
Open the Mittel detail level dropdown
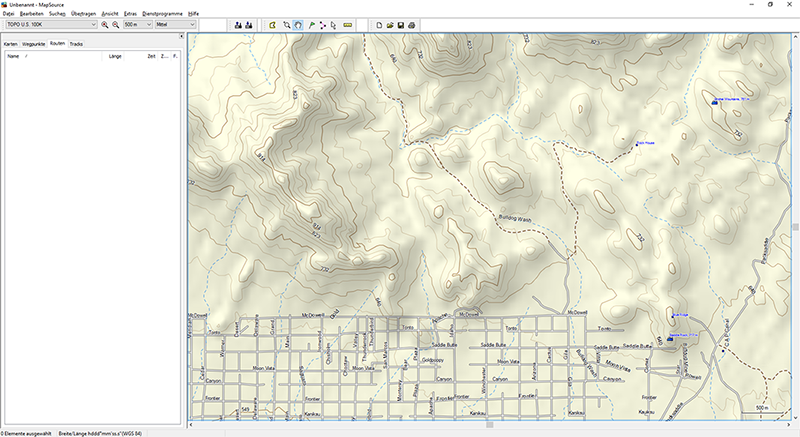pos(175,24)
